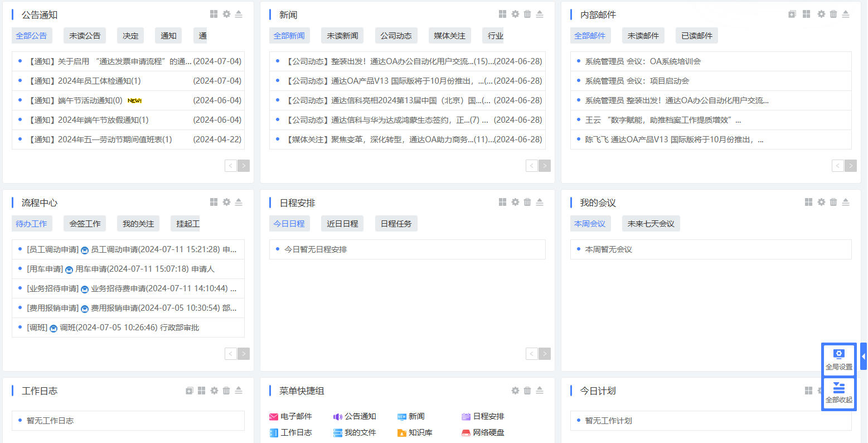
Task: Click grid view icon in 流程中心 panel
Action: pyautogui.click(x=214, y=202)
